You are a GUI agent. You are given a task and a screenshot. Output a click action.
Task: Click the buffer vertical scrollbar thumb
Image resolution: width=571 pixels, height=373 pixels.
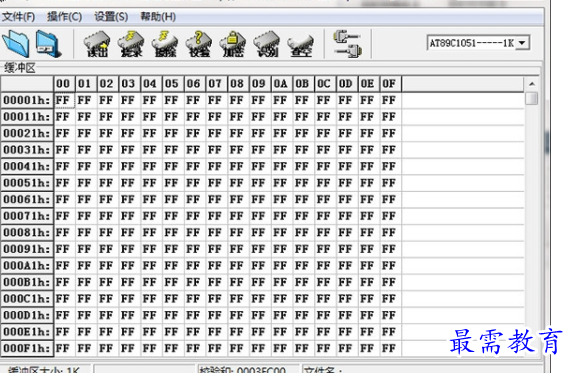pyautogui.click(x=532, y=98)
